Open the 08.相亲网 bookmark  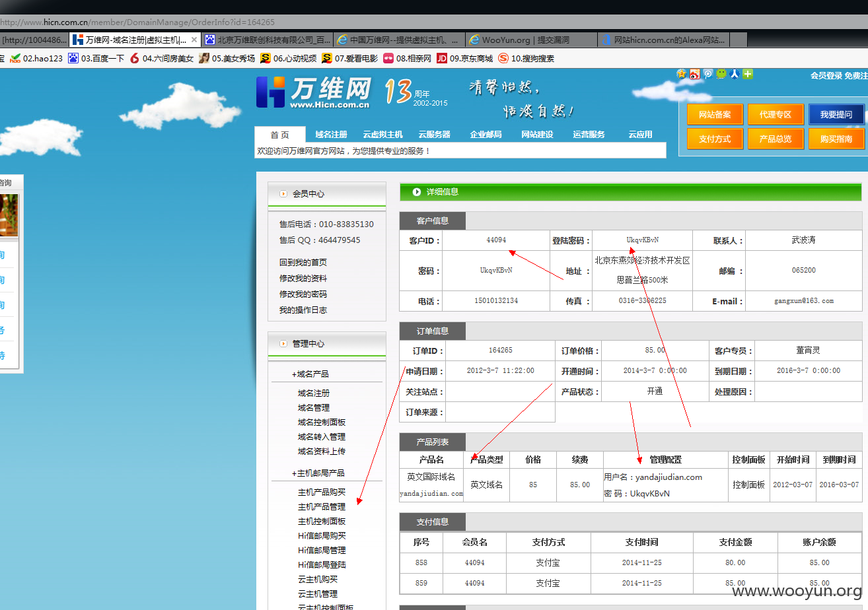click(407, 58)
